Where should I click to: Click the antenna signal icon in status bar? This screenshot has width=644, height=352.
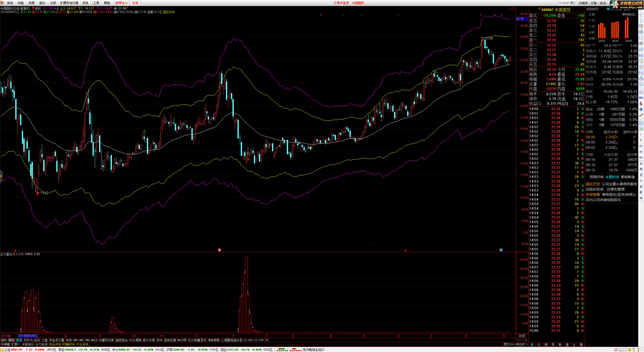(634, 350)
